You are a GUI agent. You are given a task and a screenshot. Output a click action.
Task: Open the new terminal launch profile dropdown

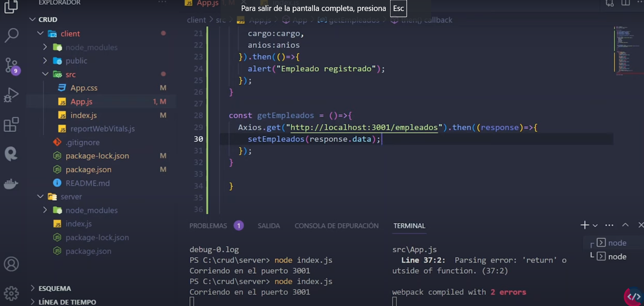595,225
